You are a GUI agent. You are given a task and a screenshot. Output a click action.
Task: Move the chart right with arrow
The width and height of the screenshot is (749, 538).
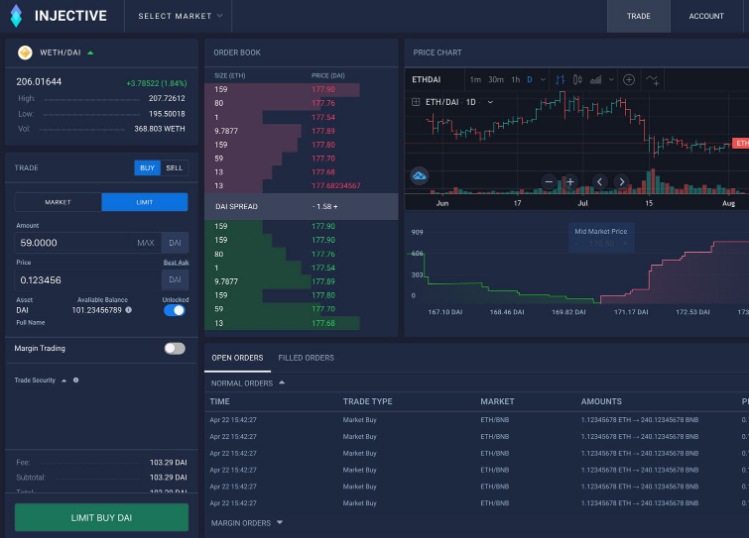tap(621, 182)
